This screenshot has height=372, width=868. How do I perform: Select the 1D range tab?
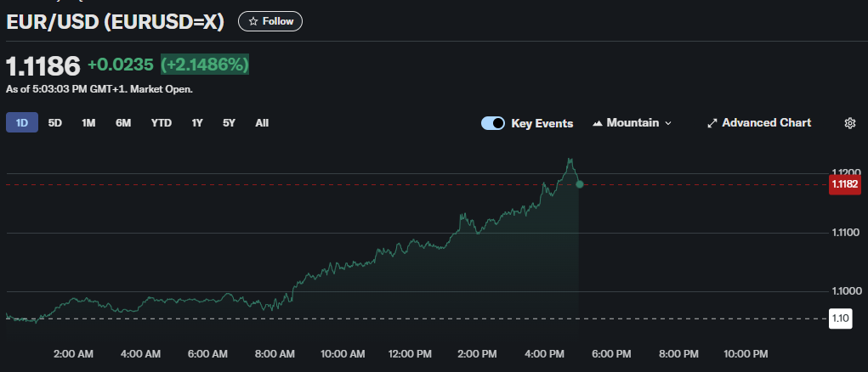point(22,122)
